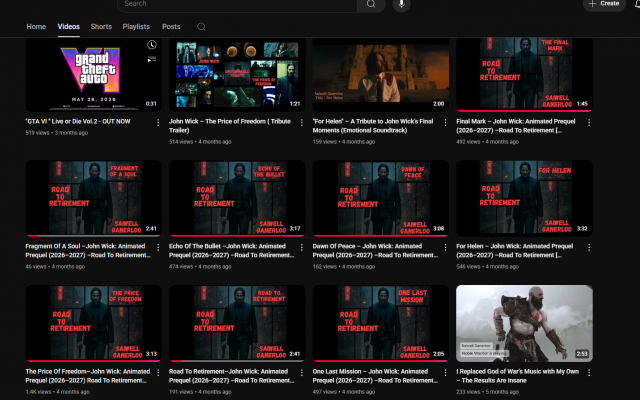Expand options menu for Echo Of The Bullet
Screen dimensions: 640x400
click(302, 247)
